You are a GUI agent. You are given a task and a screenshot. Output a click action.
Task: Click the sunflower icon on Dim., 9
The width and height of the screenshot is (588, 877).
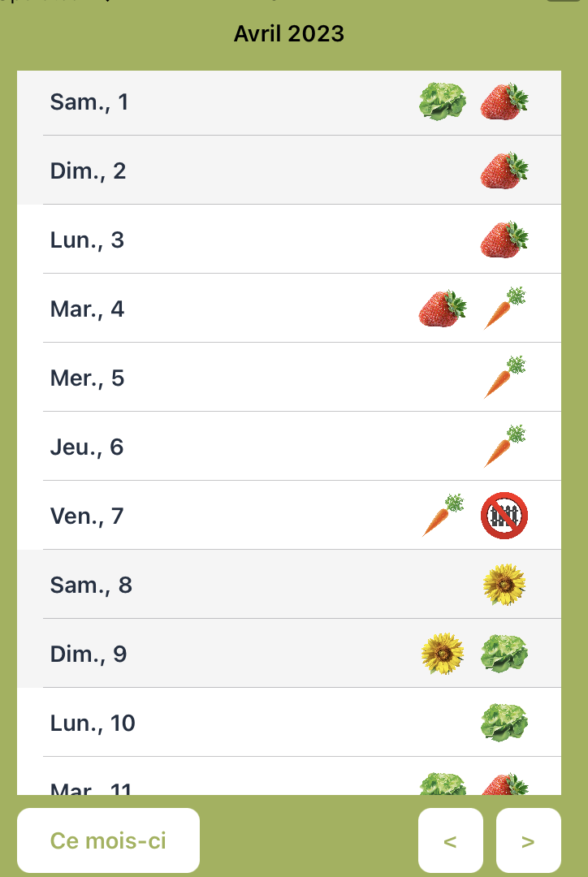click(x=443, y=653)
